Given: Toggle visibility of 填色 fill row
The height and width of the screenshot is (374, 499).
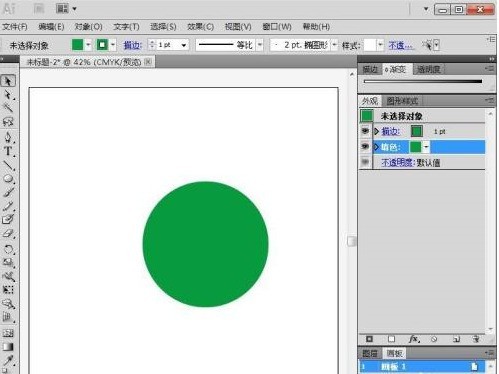Looking at the screenshot, I should pos(365,147).
